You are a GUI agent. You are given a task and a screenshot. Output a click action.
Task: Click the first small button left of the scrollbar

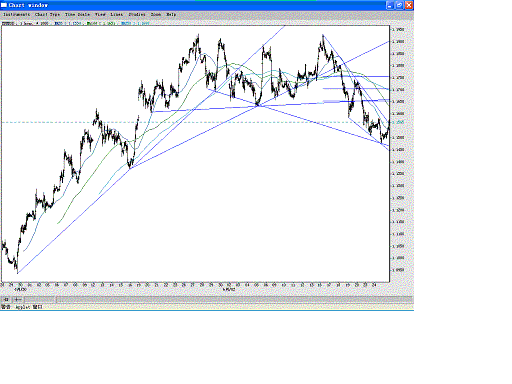click(6, 300)
